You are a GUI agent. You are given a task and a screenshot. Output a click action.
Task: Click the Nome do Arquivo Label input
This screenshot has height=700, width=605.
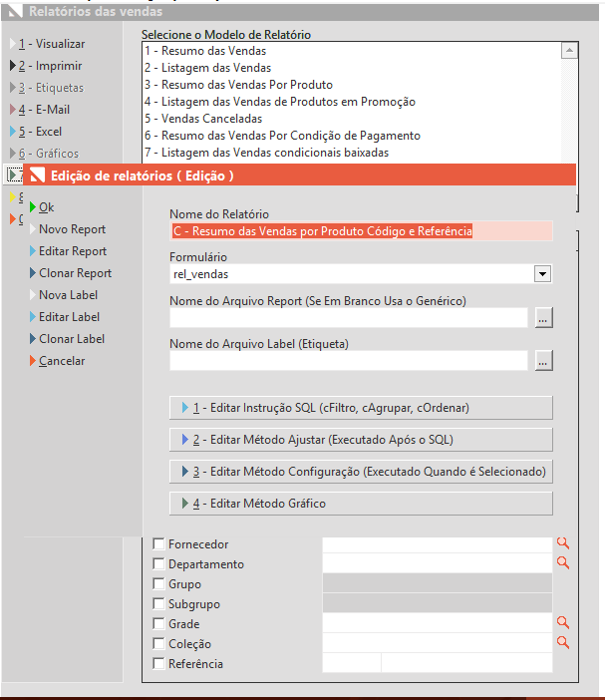pos(349,360)
